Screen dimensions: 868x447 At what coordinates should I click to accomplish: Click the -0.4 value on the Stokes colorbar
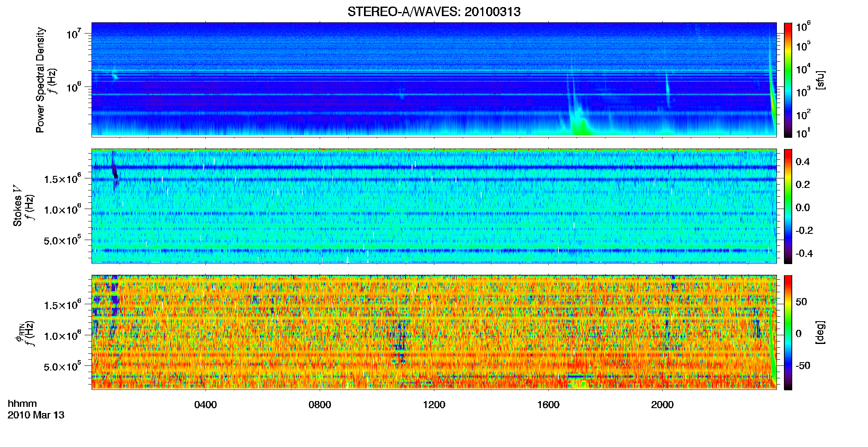[804, 254]
